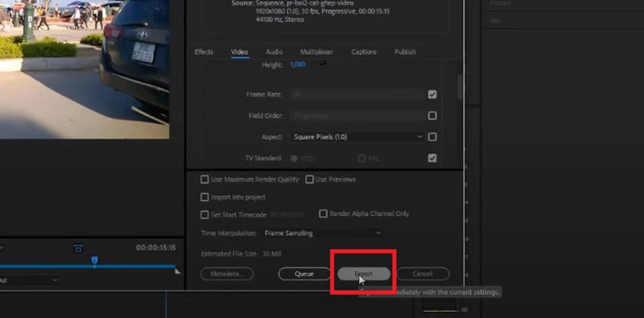The height and width of the screenshot is (318, 644).
Task: Click the Export button
Action: (363, 274)
